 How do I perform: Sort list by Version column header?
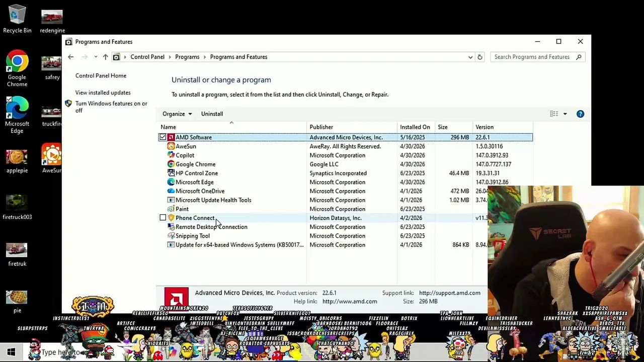pos(503,127)
